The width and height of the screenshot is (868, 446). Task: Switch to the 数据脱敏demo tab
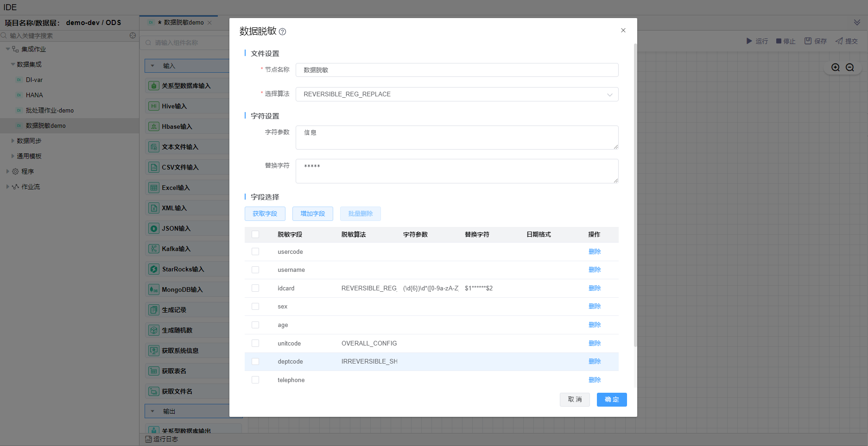pos(183,23)
